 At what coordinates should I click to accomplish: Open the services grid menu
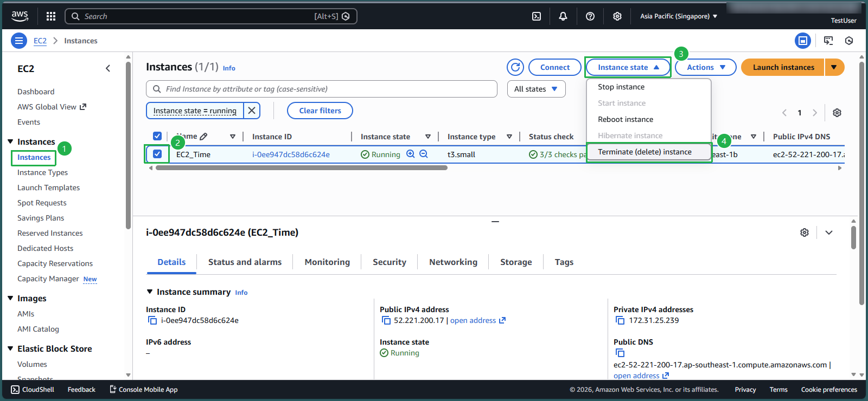pos(51,16)
